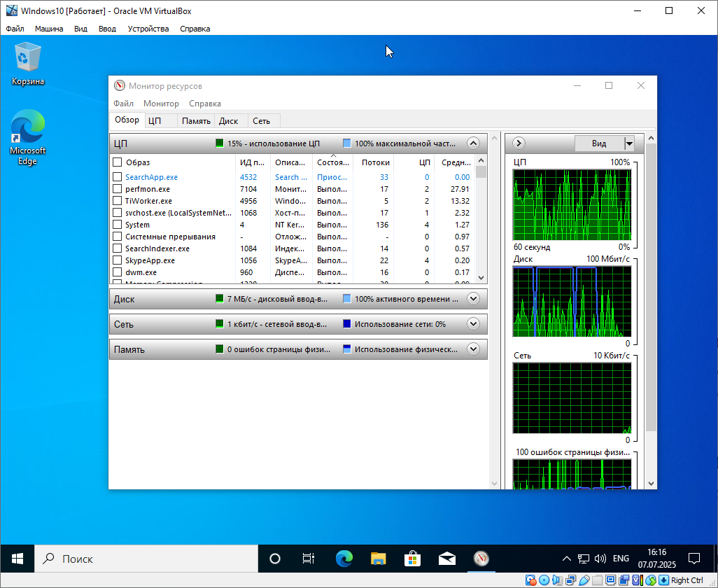Open VirtualBox Устройства menu
718x588 pixels.
point(148,29)
